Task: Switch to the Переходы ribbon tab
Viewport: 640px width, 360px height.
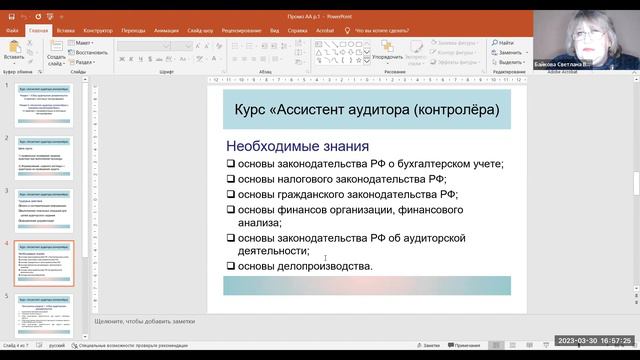Action: (x=133, y=31)
